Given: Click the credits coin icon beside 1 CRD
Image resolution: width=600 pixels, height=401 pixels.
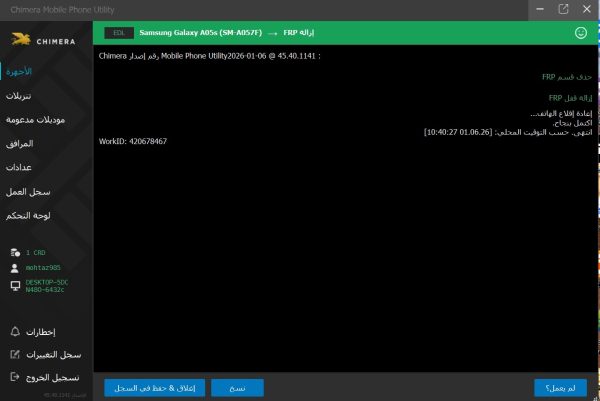Looking at the screenshot, I should point(15,253).
